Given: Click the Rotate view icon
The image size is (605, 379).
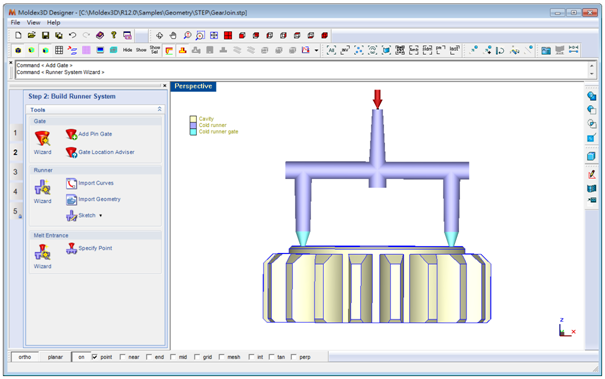Looking at the screenshot, I should click(x=159, y=36).
